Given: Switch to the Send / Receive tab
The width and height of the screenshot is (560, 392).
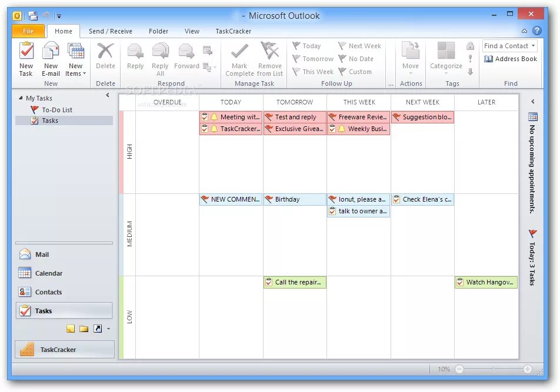Looking at the screenshot, I should [111, 31].
